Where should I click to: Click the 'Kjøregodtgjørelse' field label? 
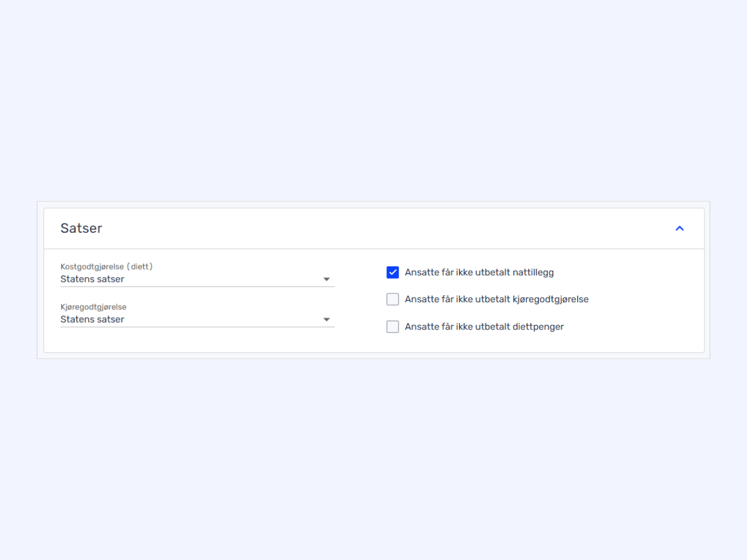pyautogui.click(x=93, y=307)
